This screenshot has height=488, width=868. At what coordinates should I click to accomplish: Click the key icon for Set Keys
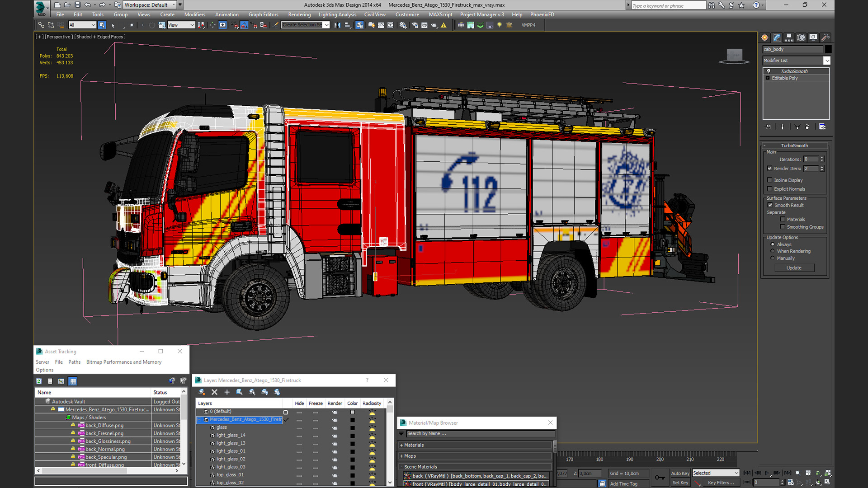pos(660,477)
